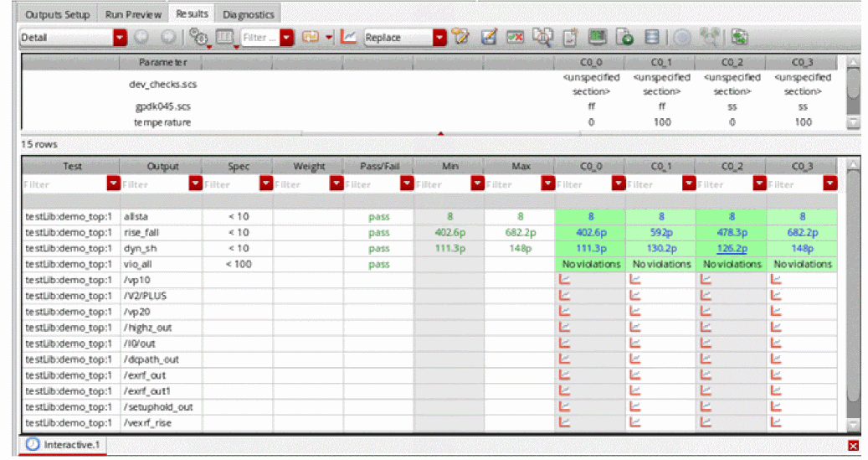Click the pencil notepad icon after Replace

[460, 37]
